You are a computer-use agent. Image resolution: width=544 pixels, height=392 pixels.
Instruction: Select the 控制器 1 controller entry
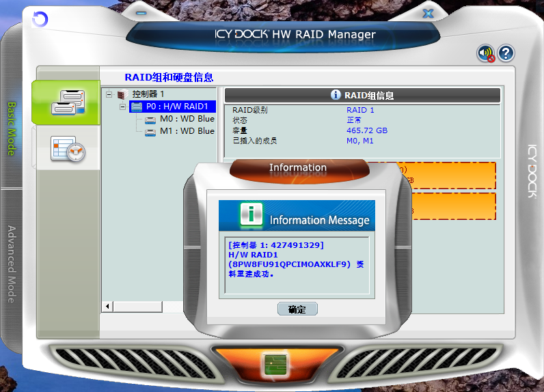click(148, 94)
